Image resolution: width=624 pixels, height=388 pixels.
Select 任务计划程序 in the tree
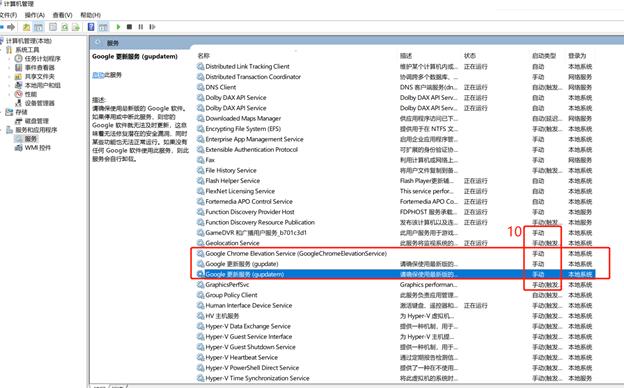point(43,58)
